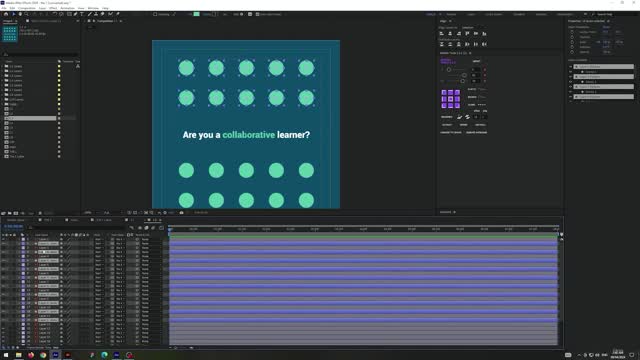Image resolution: width=640 pixels, height=360 pixels.
Task: Open the blending Mode dropdown for layer 3
Action: (x=99, y=248)
